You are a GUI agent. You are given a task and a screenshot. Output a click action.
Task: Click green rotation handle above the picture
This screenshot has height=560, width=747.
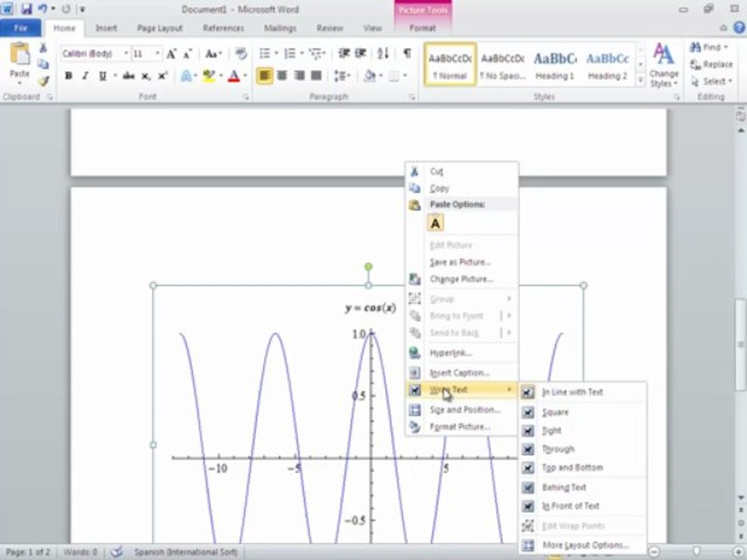pos(368,267)
